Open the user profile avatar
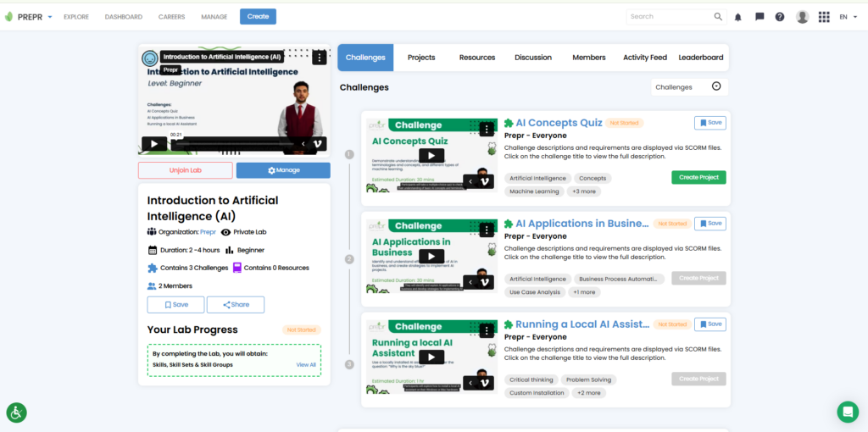Viewport: 868px width, 432px height. [803, 17]
